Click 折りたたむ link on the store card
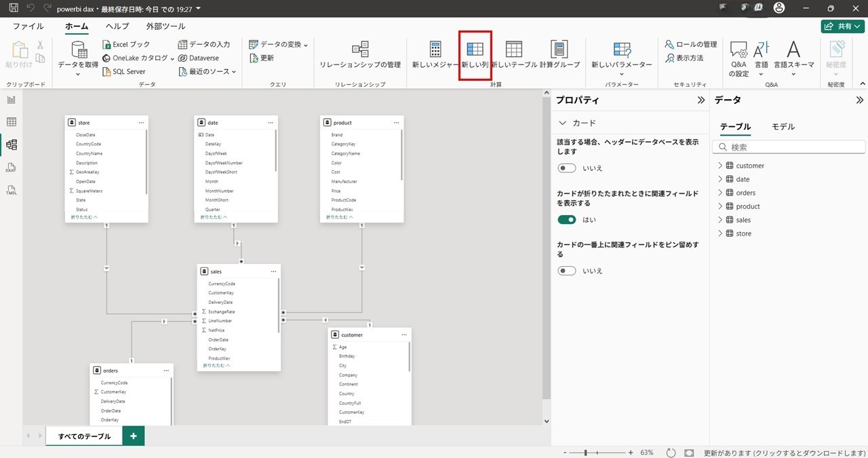868x458 pixels. [84, 217]
